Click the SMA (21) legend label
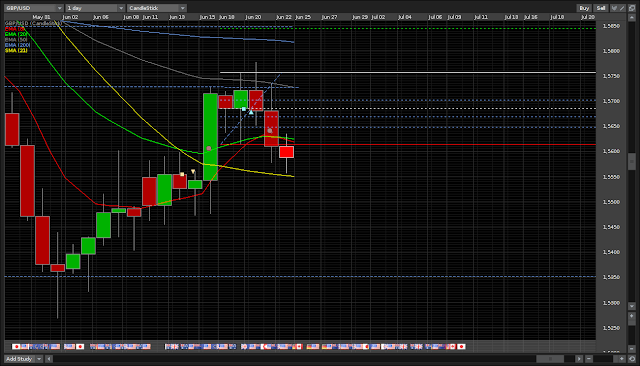The image size is (640, 366). pyautogui.click(x=16, y=50)
